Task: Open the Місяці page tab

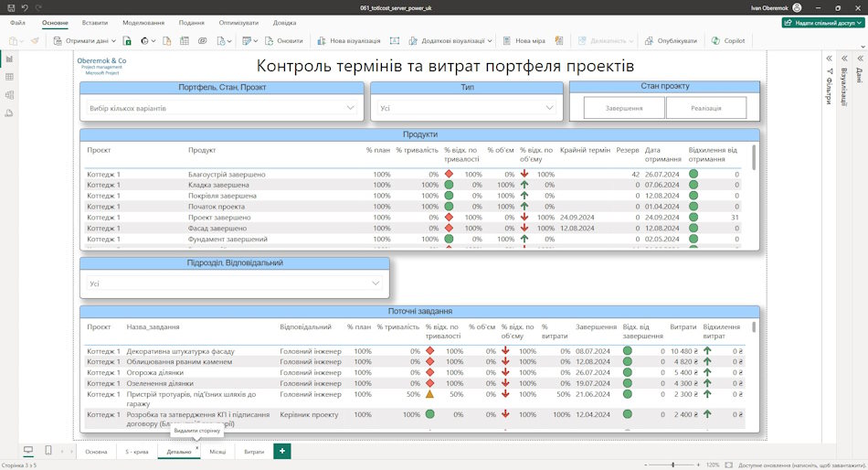Action: pyautogui.click(x=217, y=452)
